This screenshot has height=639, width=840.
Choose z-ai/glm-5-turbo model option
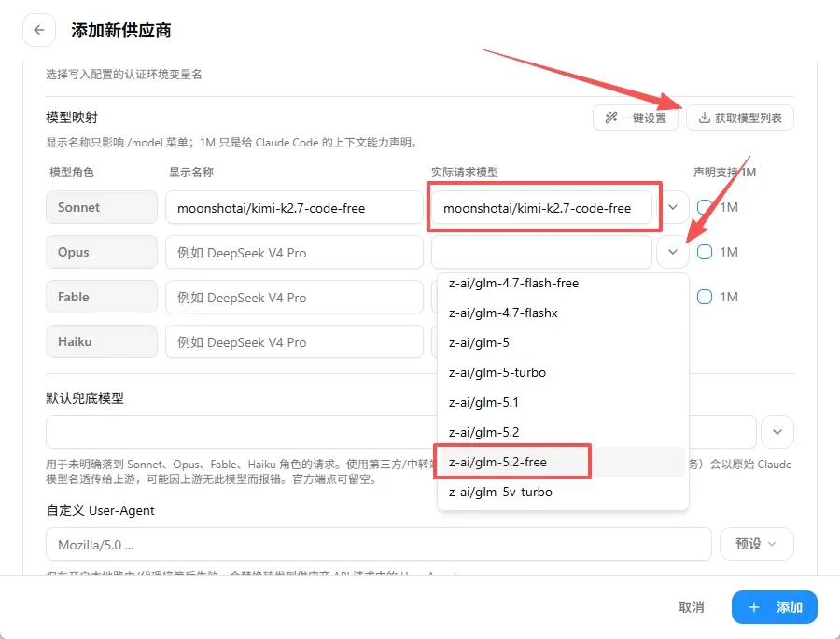pos(563,372)
